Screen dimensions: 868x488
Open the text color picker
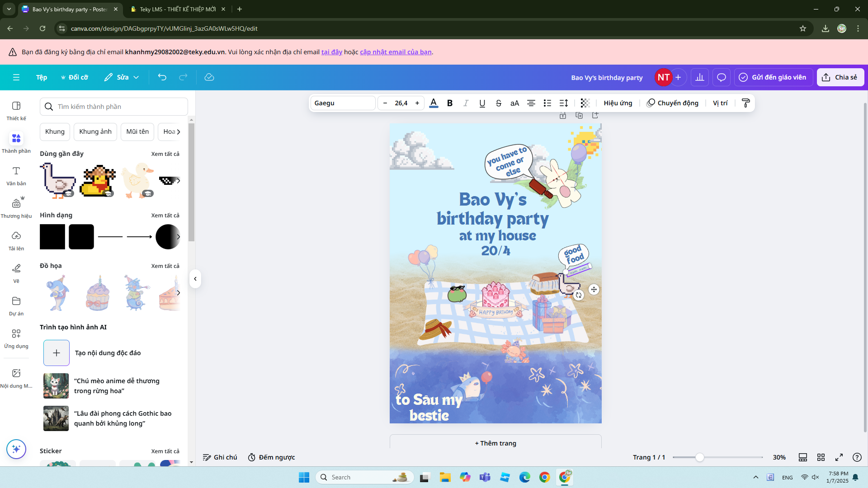click(434, 103)
